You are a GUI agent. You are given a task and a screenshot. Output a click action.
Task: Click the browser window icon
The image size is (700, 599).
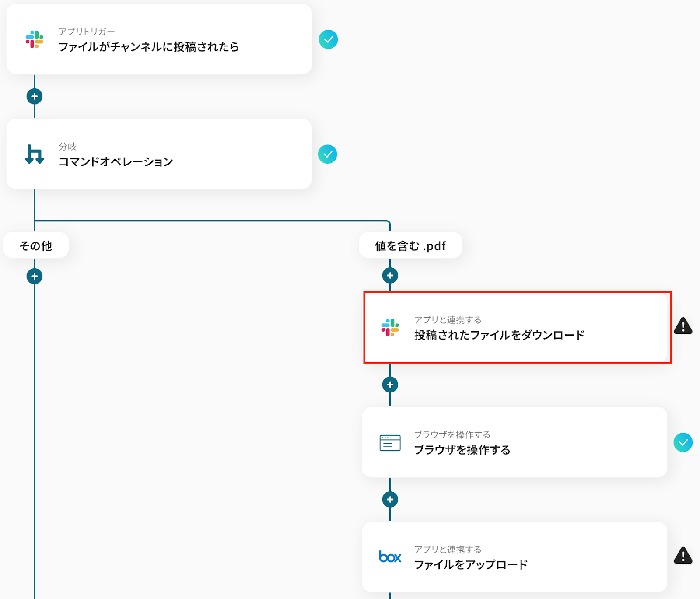390,443
